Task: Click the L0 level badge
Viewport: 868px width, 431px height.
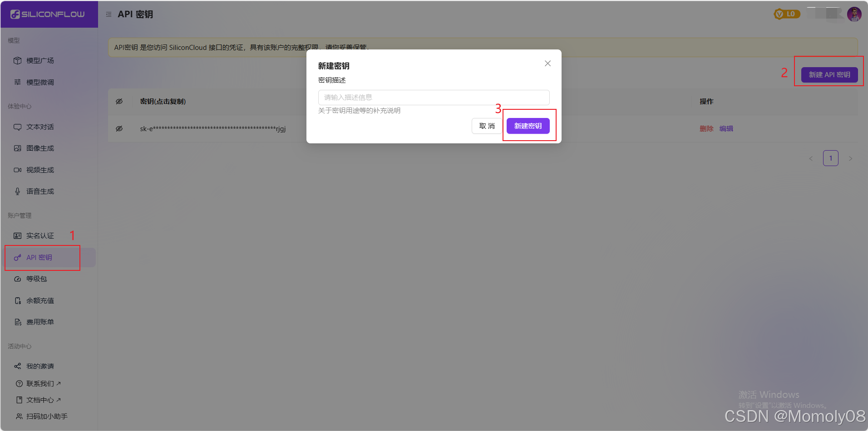Action: (x=787, y=14)
